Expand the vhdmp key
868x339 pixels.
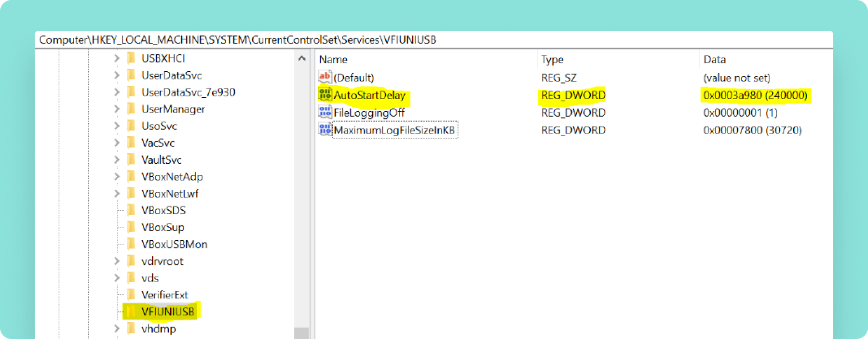pyautogui.click(x=117, y=328)
